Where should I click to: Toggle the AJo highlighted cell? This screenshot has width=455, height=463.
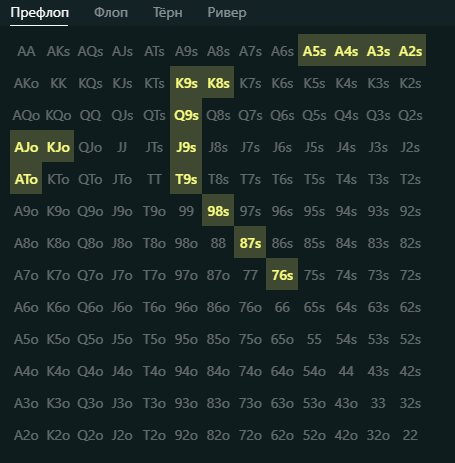pyautogui.click(x=26, y=147)
